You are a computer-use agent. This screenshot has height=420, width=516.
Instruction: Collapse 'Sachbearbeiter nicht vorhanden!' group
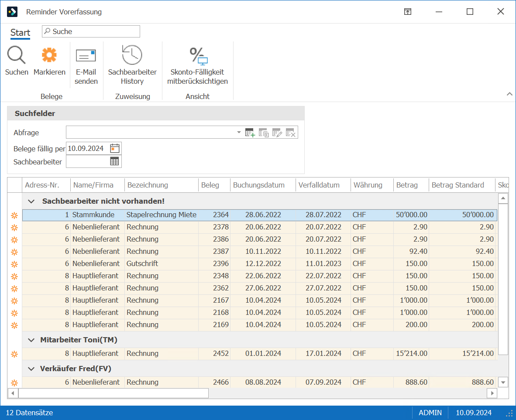coord(31,201)
